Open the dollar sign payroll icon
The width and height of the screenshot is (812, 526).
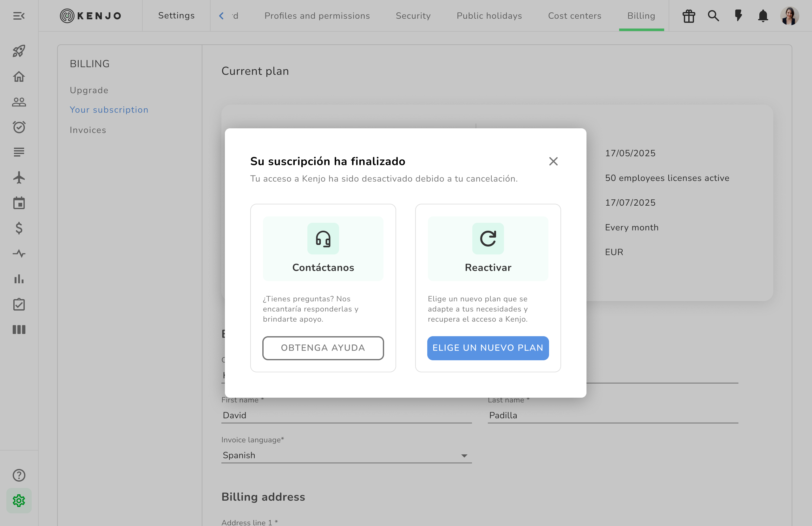(x=19, y=228)
